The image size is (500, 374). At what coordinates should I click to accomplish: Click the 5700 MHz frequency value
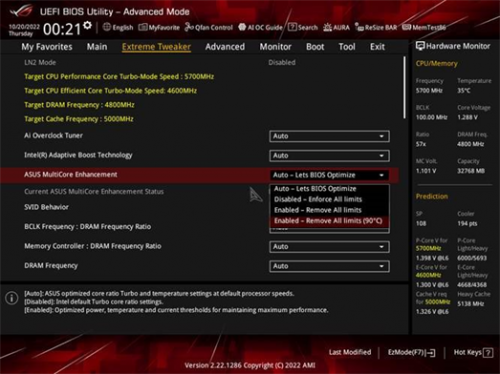(x=429, y=91)
